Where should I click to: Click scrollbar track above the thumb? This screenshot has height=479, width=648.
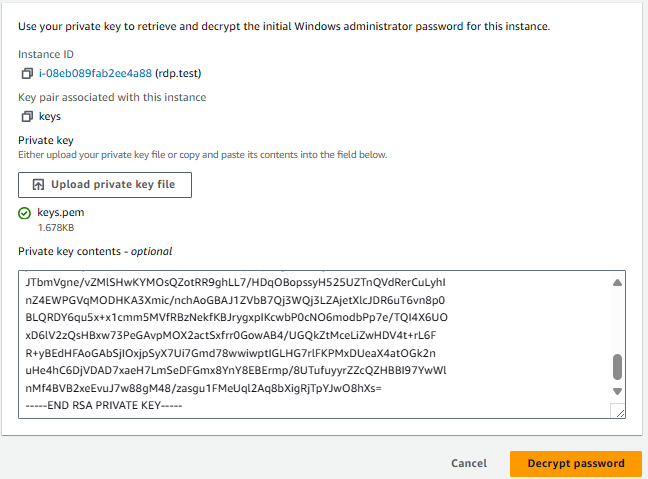pos(617,320)
